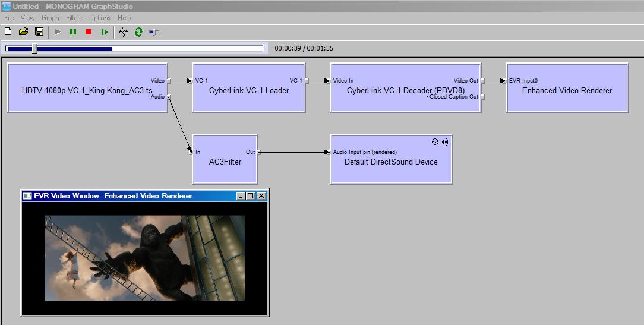Step one frame with green step icon
The width and height of the screenshot is (644, 325).
point(105,32)
